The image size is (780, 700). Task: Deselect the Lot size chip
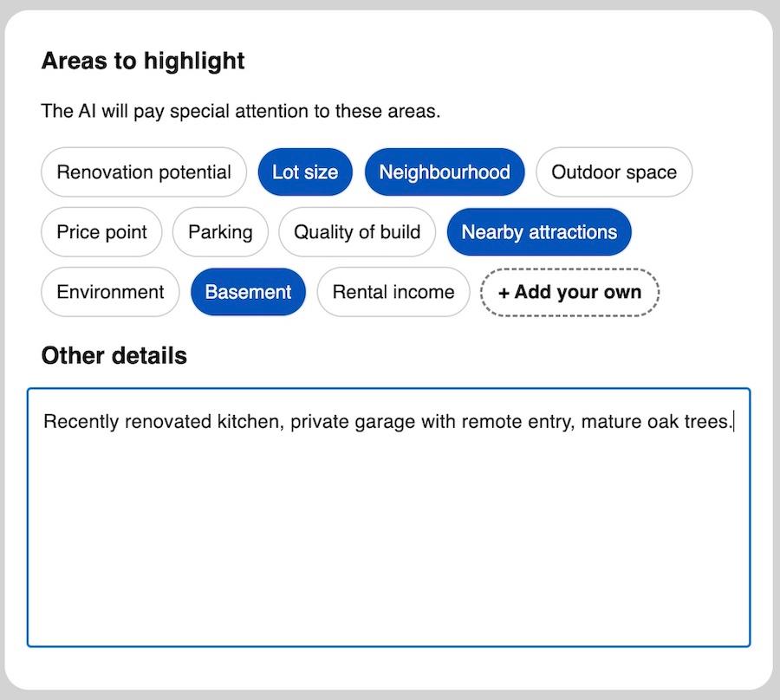tap(304, 172)
